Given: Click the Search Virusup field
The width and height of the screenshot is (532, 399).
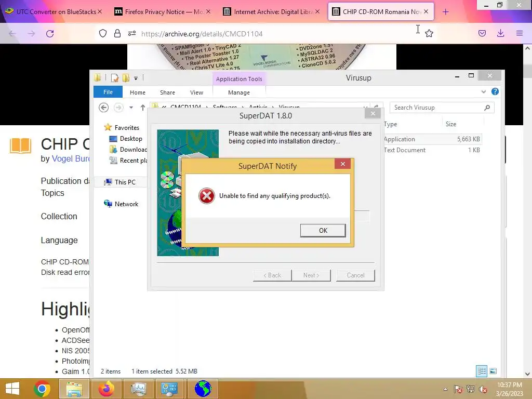Looking at the screenshot, I should (437, 108).
